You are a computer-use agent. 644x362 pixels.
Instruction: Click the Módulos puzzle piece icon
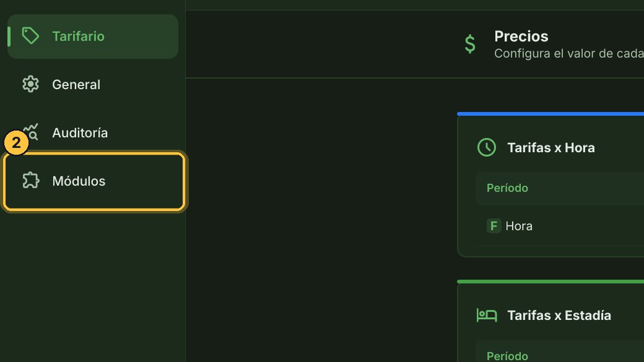(30, 181)
